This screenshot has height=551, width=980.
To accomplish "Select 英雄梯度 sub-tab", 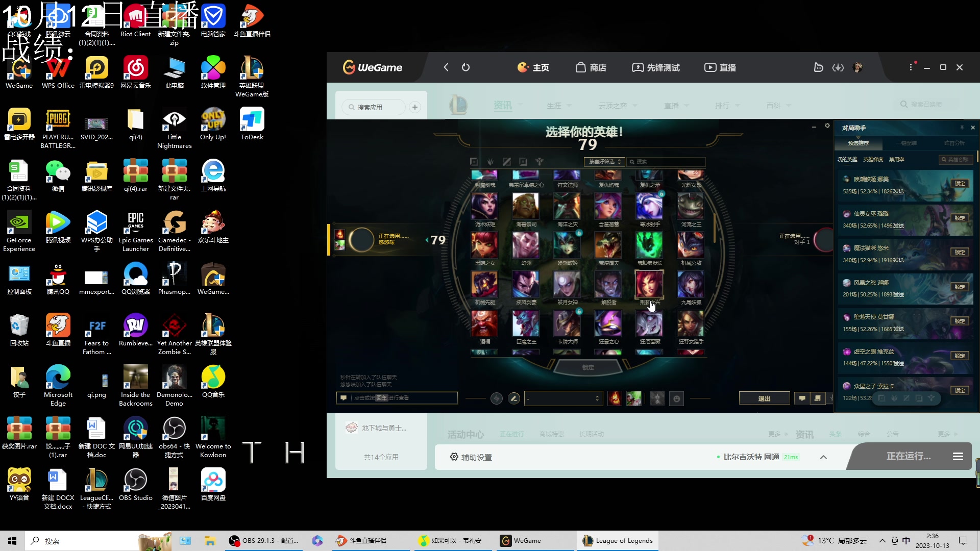I will tap(873, 160).
